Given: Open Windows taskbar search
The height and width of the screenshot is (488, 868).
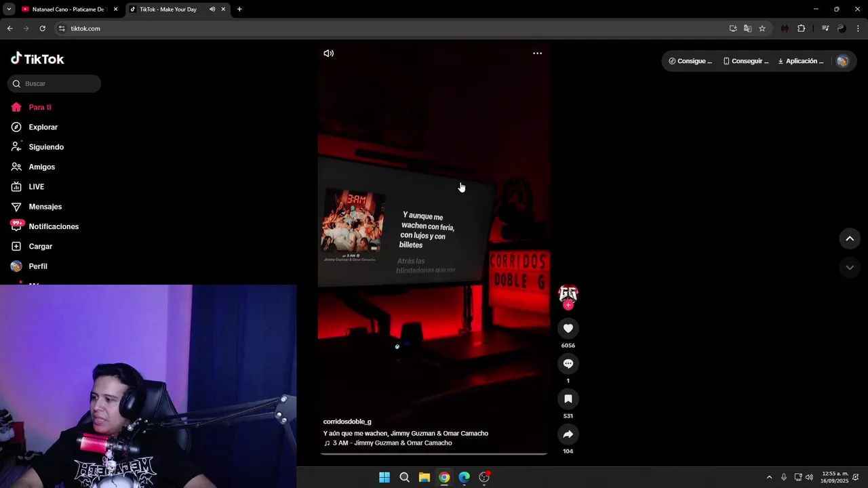Looking at the screenshot, I should pyautogui.click(x=404, y=477).
